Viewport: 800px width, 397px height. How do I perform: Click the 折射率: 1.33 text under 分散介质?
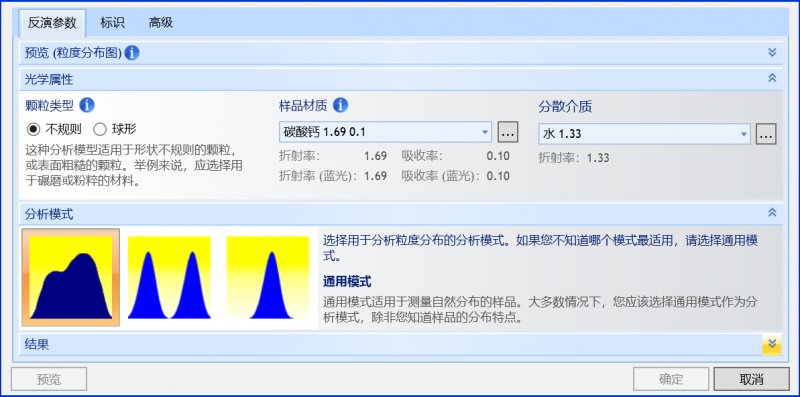tap(574, 158)
